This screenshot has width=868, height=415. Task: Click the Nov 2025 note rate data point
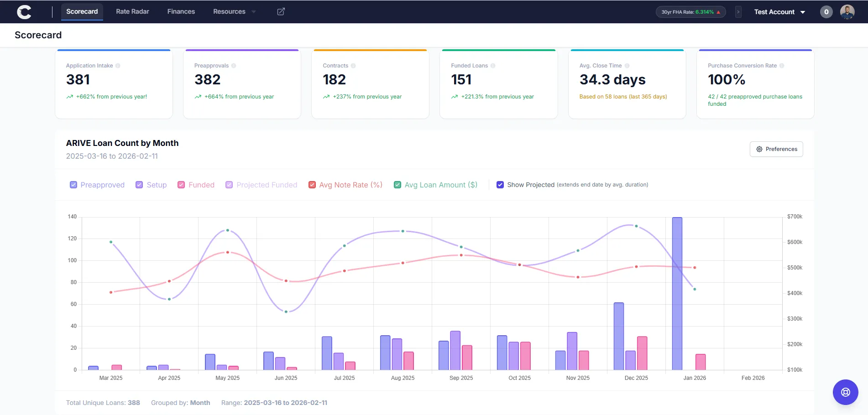(x=578, y=277)
